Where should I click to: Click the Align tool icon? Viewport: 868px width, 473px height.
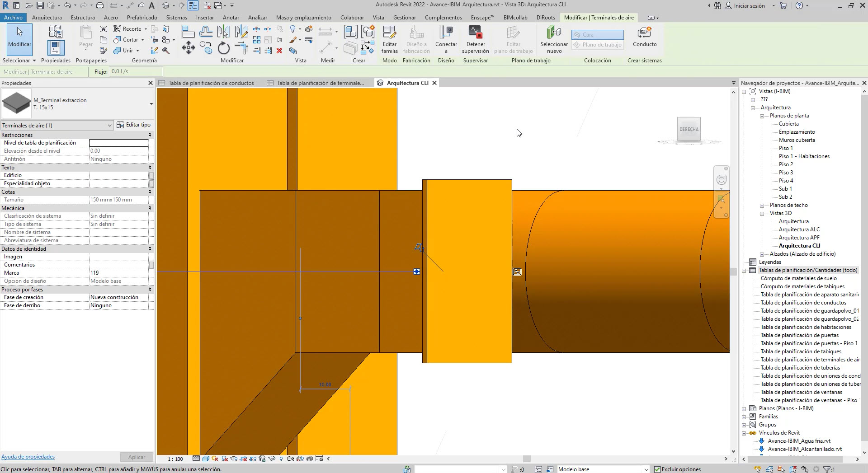click(x=188, y=32)
